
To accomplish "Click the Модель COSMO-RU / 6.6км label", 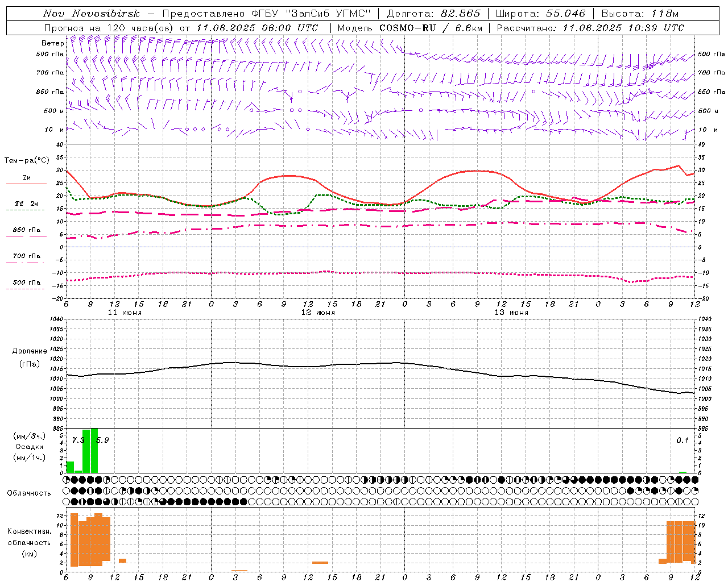I will tap(409, 28).
